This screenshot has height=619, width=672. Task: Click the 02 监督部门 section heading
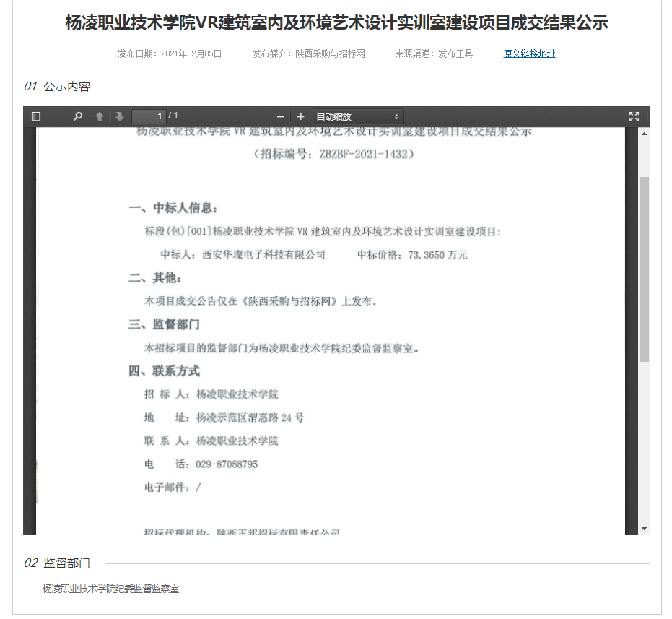click(57, 563)
